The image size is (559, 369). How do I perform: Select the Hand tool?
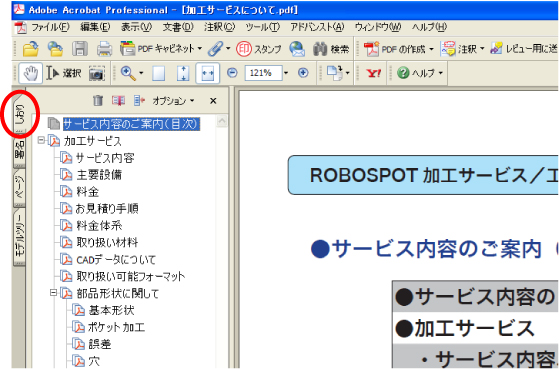point(31,73)
